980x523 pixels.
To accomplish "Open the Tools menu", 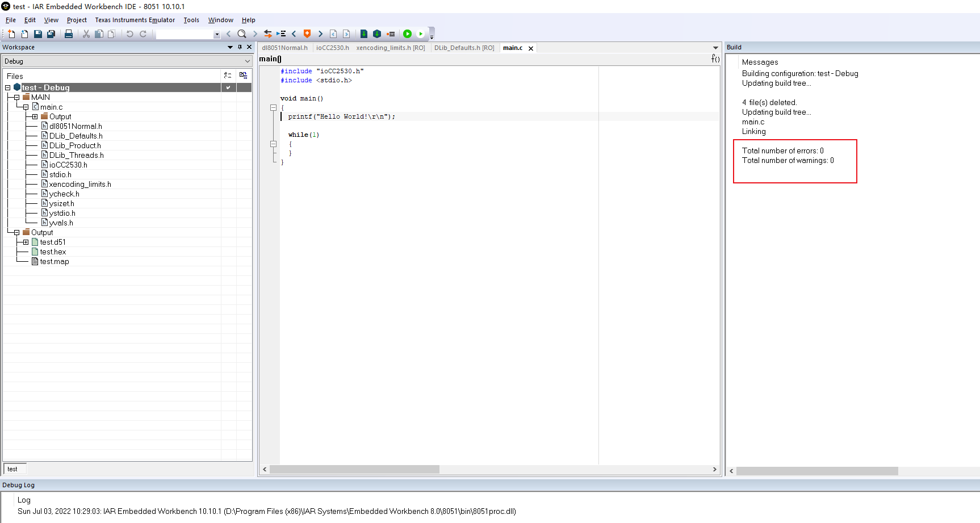I will pyautogui.click(x=191, y=20).
